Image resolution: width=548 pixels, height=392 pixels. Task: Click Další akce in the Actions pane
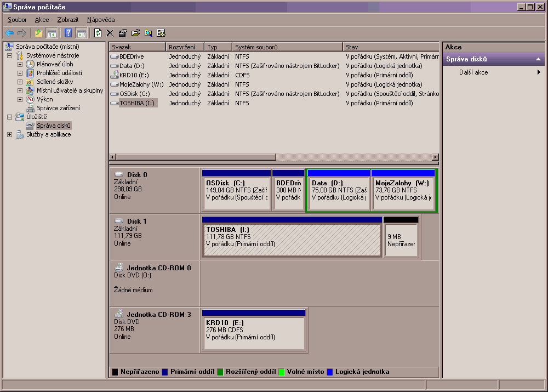click(473, 72)
